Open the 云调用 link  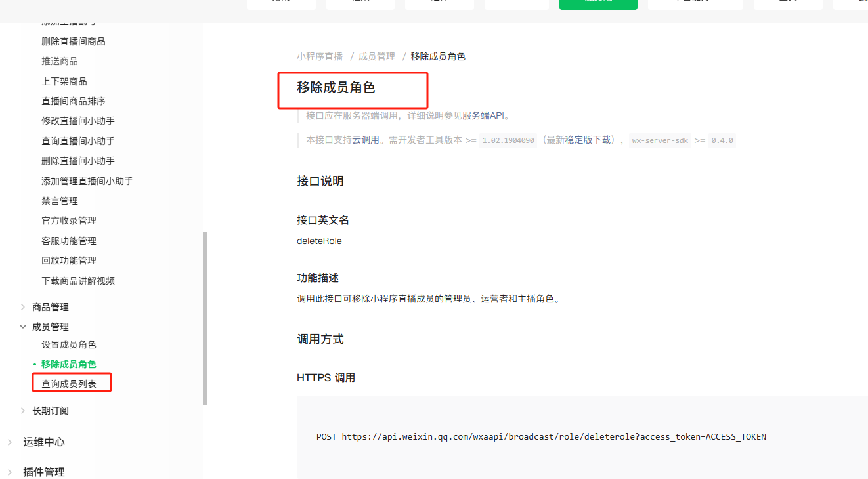coord(366,140)
